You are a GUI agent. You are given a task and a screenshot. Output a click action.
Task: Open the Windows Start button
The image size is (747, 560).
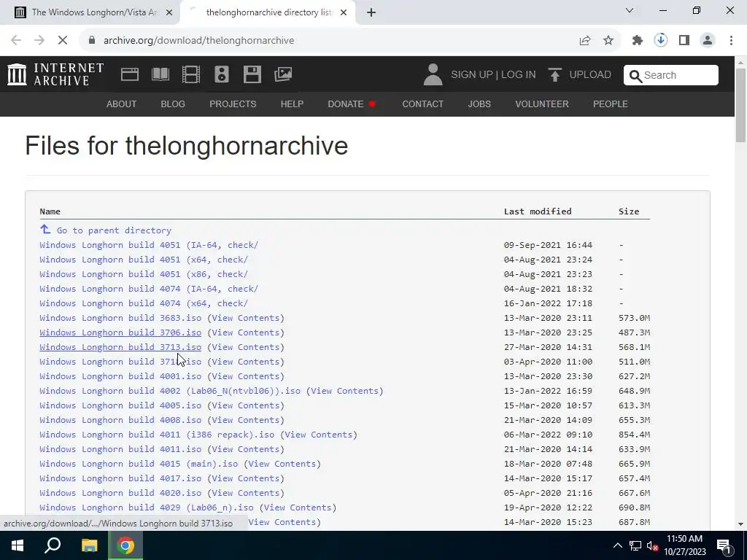18,545
